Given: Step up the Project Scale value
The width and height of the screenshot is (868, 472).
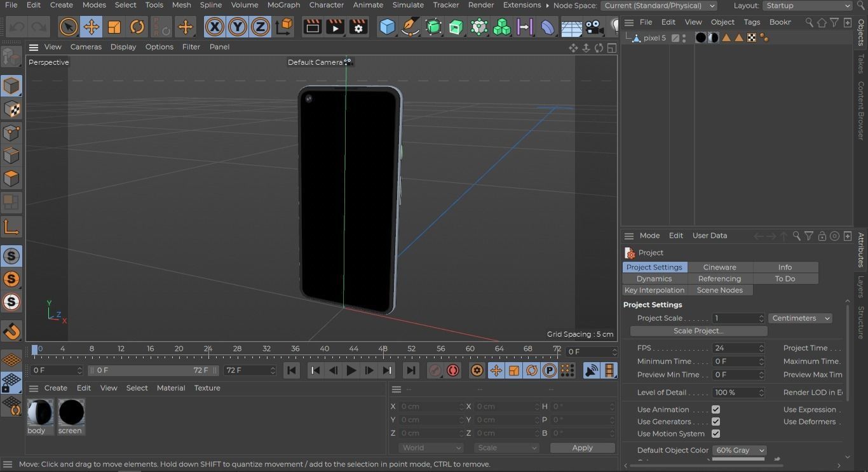Looking at the screenshot, I should coord(761,316).
